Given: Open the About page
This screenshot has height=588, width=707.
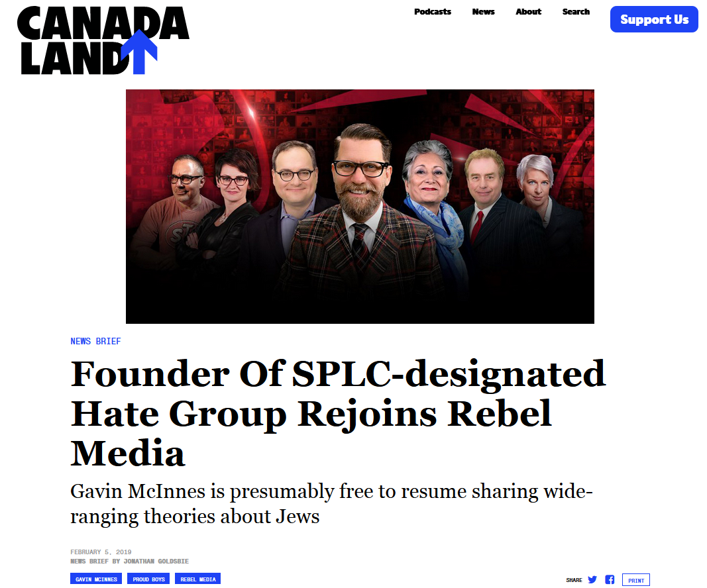Looking at the screenshot, I should [529, 12].
